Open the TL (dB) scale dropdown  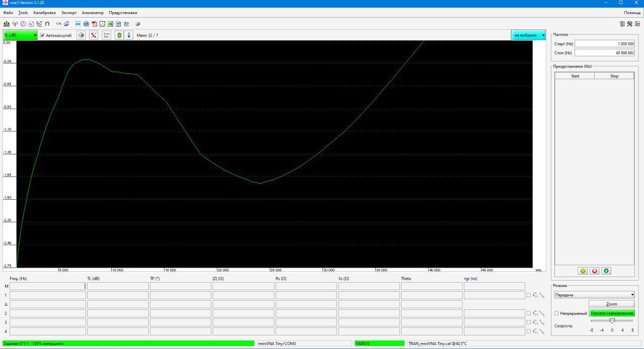[x=20, y=35]
